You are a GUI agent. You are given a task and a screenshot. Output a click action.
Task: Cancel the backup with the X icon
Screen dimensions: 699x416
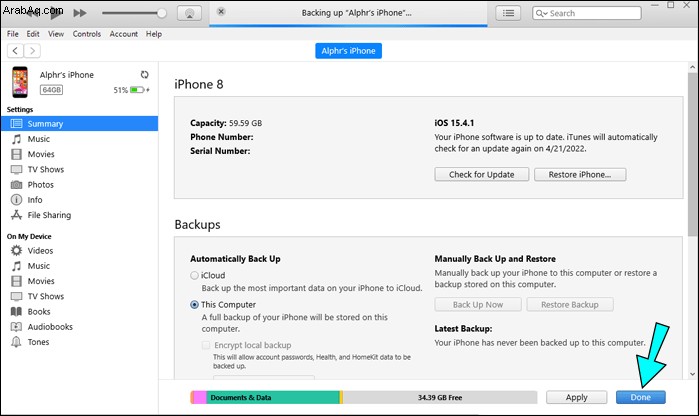(x=221, y=13)
